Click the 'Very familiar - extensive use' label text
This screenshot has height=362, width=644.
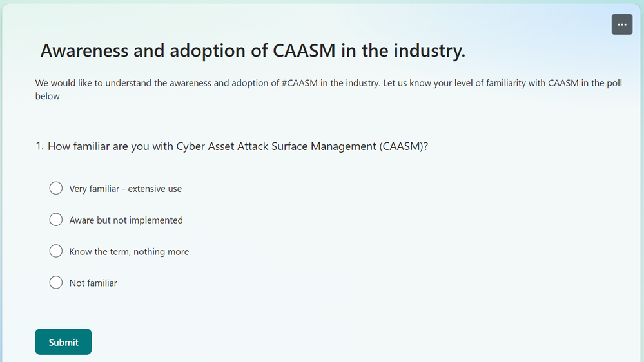[x=125, y=189]
